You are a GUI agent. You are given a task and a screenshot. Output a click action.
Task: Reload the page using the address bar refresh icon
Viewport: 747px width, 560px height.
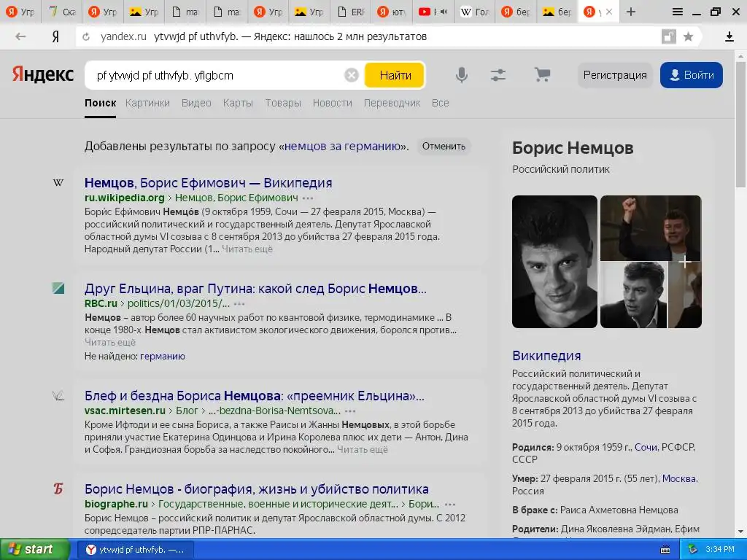click(86, 36)
